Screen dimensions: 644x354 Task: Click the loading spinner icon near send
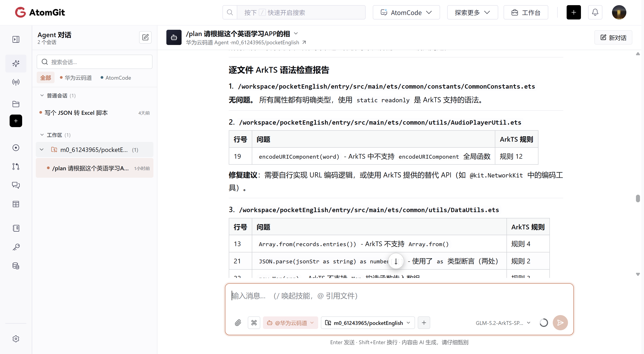click(x=544, y=323)
